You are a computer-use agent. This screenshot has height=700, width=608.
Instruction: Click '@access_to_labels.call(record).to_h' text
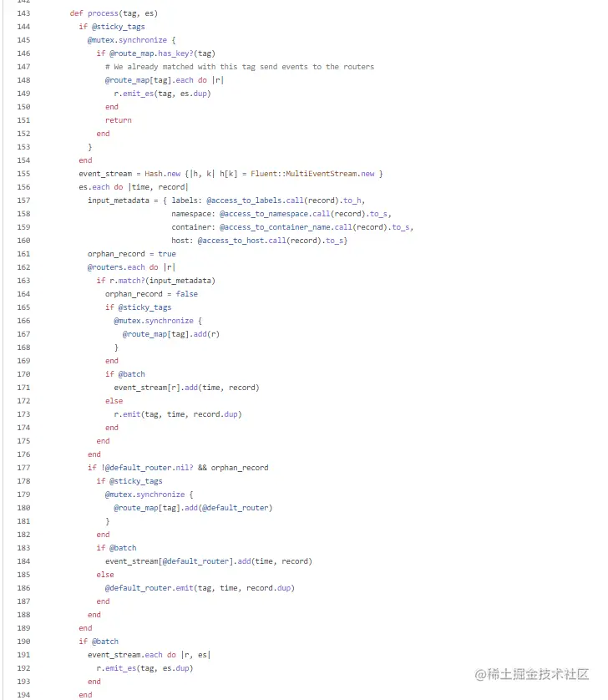tap(286, 200)
